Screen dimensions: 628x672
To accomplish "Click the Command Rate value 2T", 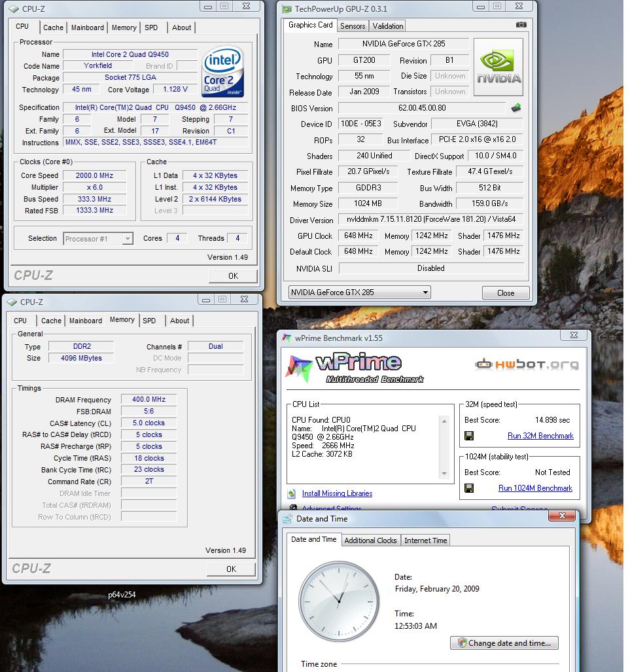I will click(148, 482).
